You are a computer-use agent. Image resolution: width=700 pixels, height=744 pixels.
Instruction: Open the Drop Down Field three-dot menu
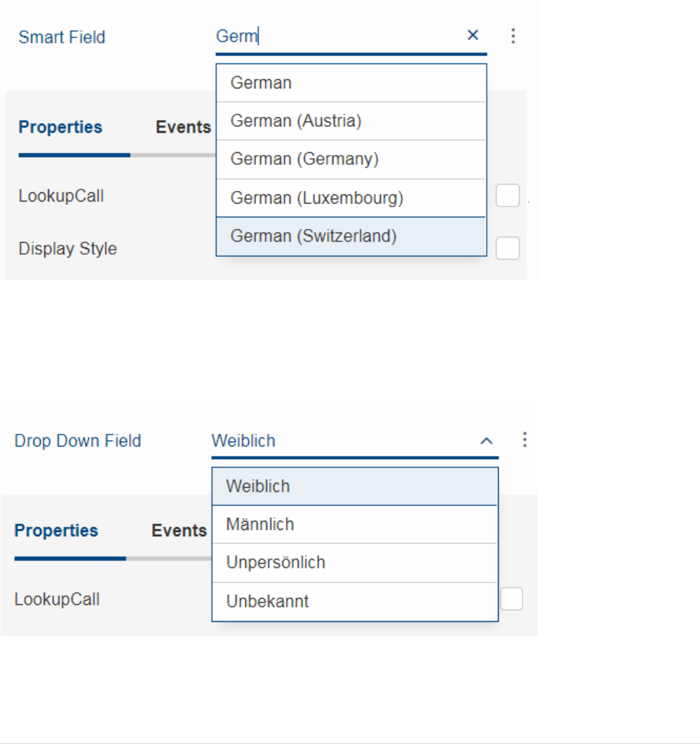click(x=525, y=439)
